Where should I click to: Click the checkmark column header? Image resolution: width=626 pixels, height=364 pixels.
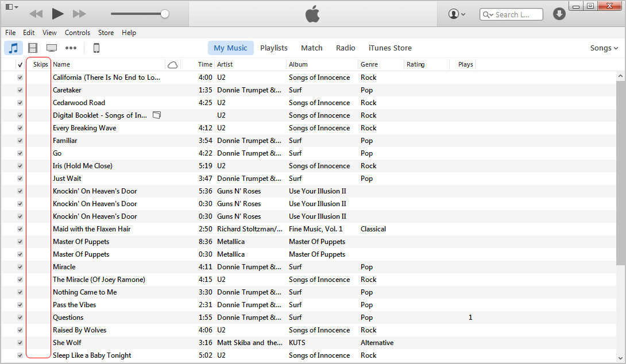[x=20, y=65]
